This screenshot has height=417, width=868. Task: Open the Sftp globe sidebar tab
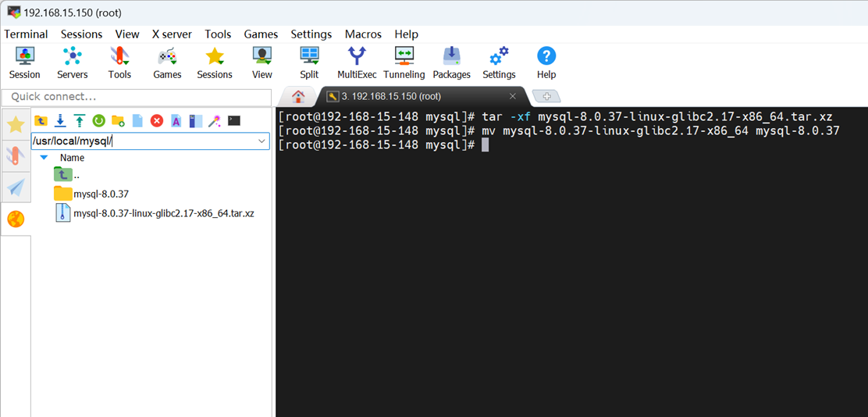pyautogui.click(x=16, y=219)
